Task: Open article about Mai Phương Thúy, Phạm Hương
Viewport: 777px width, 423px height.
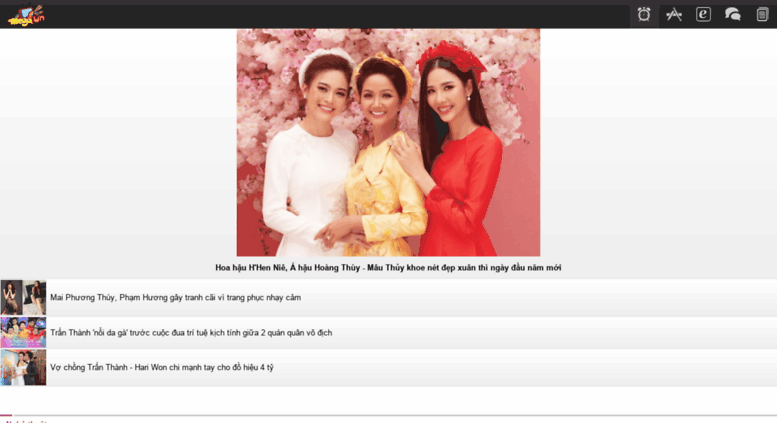Action: click(x=175, y=297)
